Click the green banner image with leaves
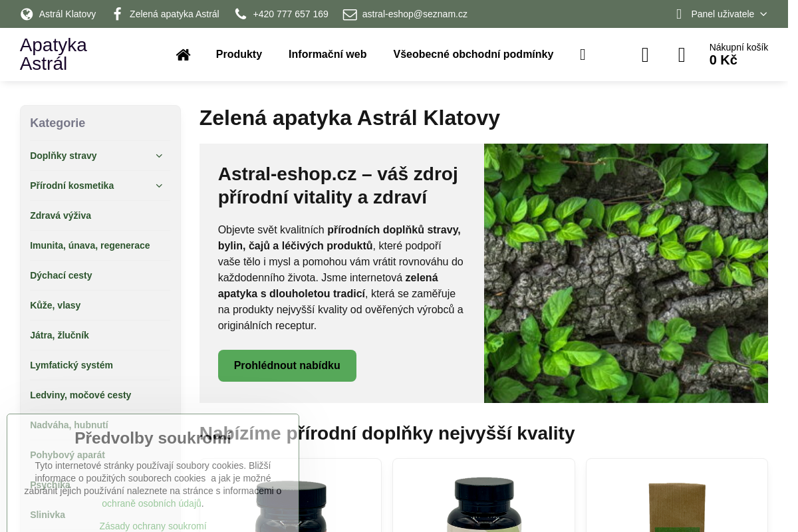Image resolution: width=798 pixels, height=532 pixels. pyautogui.click(x=625, y=273)
